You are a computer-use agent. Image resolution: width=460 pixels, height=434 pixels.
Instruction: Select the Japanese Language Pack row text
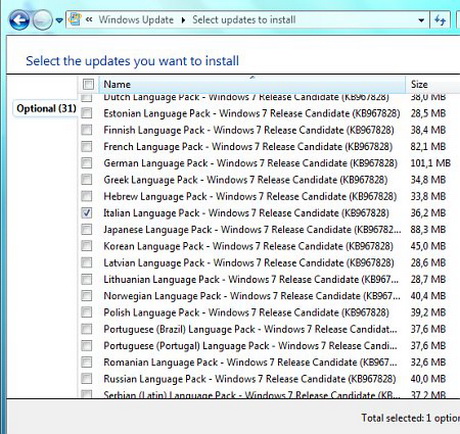click(252, 230)
